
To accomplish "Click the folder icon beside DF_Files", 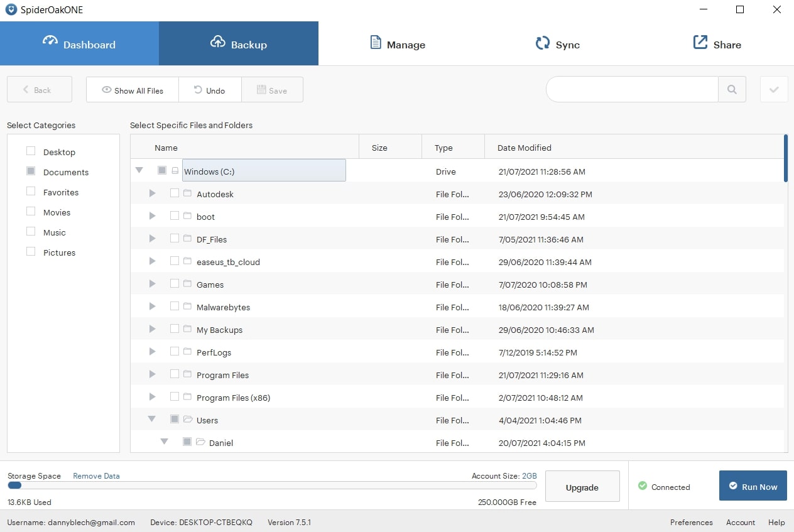I will coord(187,239).
